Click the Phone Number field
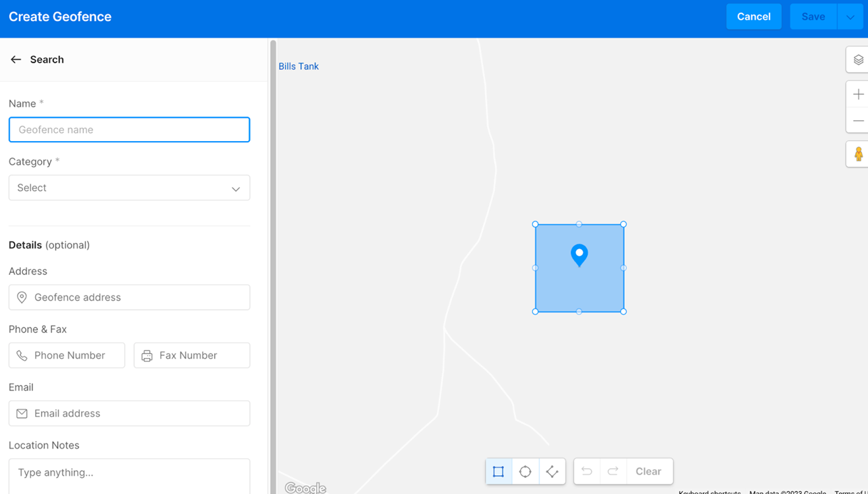The height and width of the screenshot is (494, 868). 67,355
